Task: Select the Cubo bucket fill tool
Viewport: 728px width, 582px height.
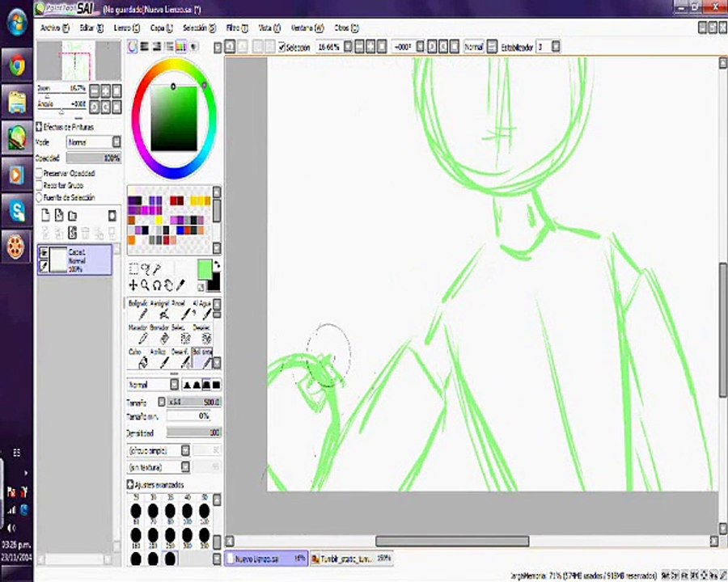Action: coord(138,359)
